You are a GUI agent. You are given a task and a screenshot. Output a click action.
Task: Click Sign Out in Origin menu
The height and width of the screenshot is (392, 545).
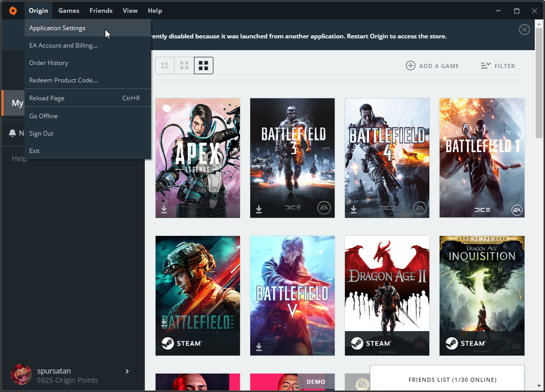88,133
